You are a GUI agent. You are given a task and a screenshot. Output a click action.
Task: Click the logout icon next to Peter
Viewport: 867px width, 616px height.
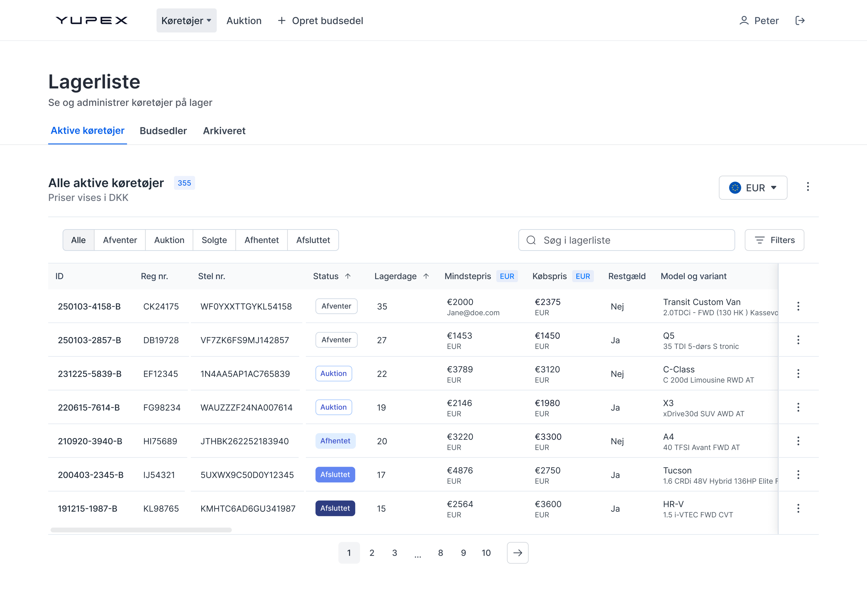point(800,21)
